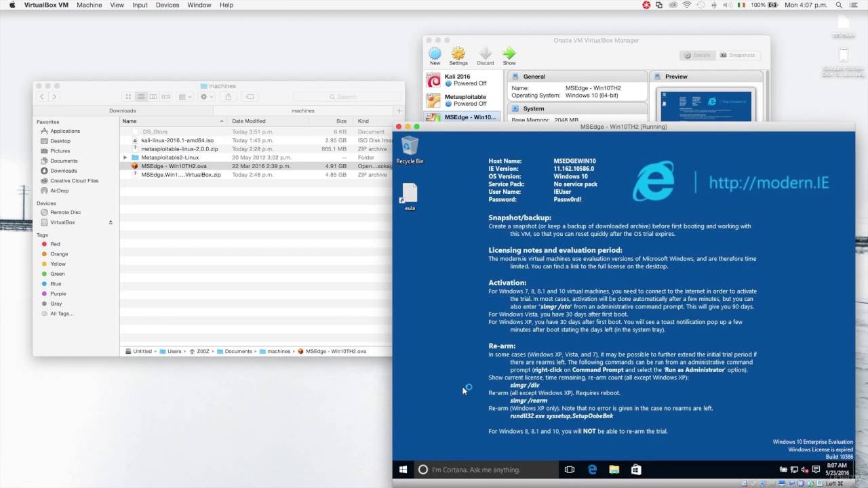868x488 pixels.
Task: Open File Explorer from the Windows taskbar
Action: tap(614, 469)
